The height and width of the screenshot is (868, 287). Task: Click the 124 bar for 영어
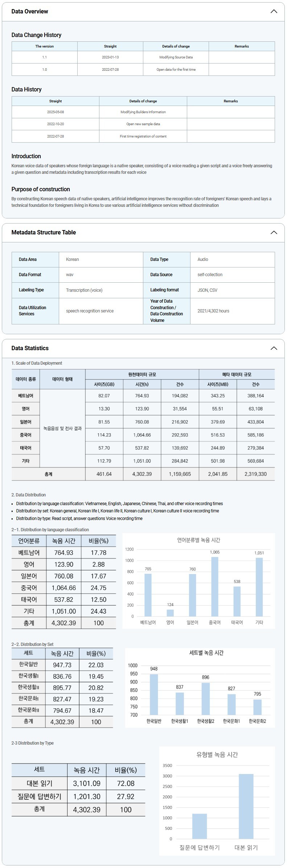pyautogui.click(x=170, y=613)
